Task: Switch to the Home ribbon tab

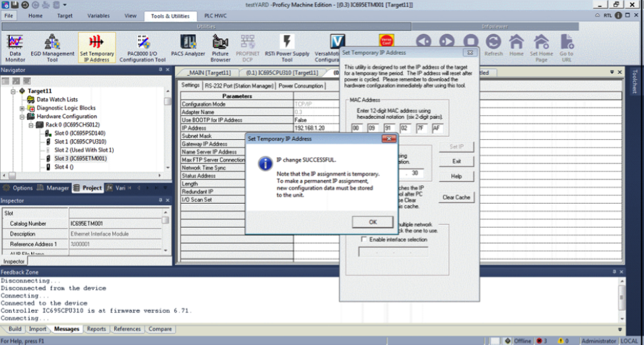Action: point(35,16)
